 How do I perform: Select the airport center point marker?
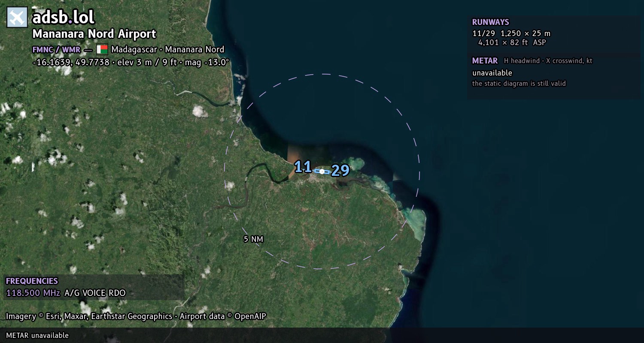(x=322, y=171)
